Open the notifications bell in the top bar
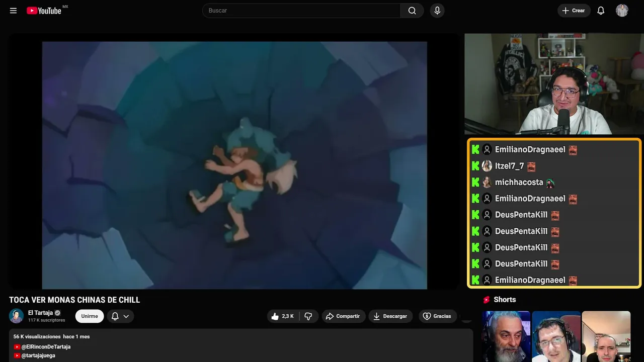This screenshot has width=644, height=362. click(x=601, y=11)
